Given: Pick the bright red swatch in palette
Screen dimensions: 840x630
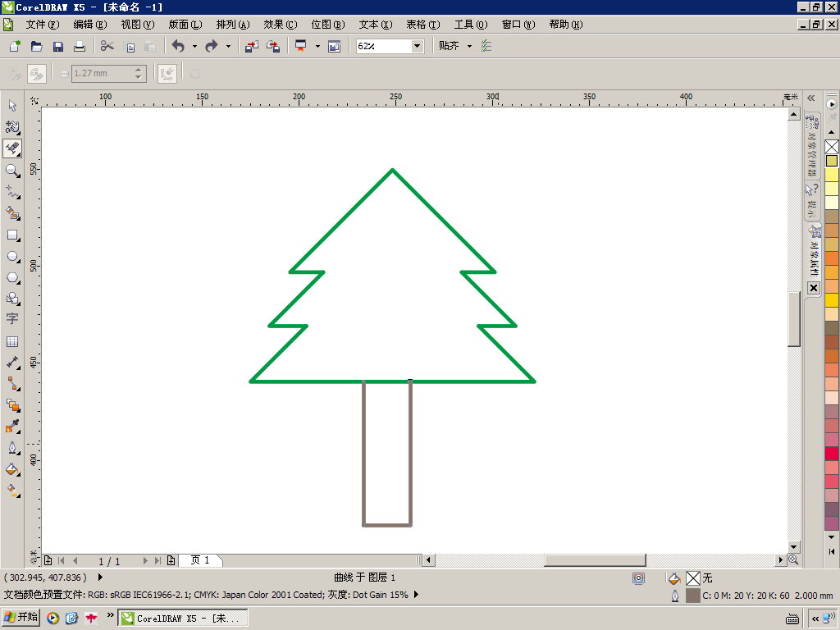Looking at the screenshot, I should click(832, 454).
